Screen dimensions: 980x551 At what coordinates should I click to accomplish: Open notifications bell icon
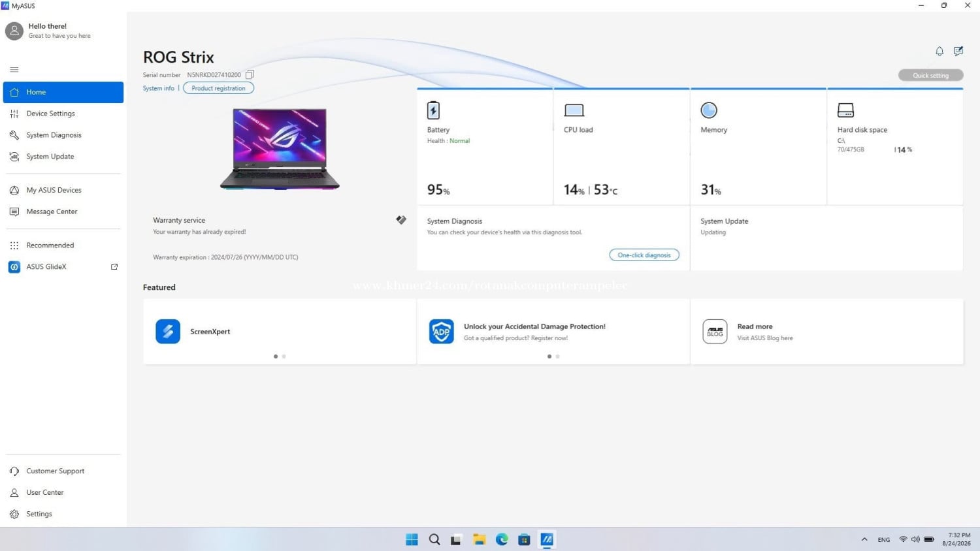(939, 51)
